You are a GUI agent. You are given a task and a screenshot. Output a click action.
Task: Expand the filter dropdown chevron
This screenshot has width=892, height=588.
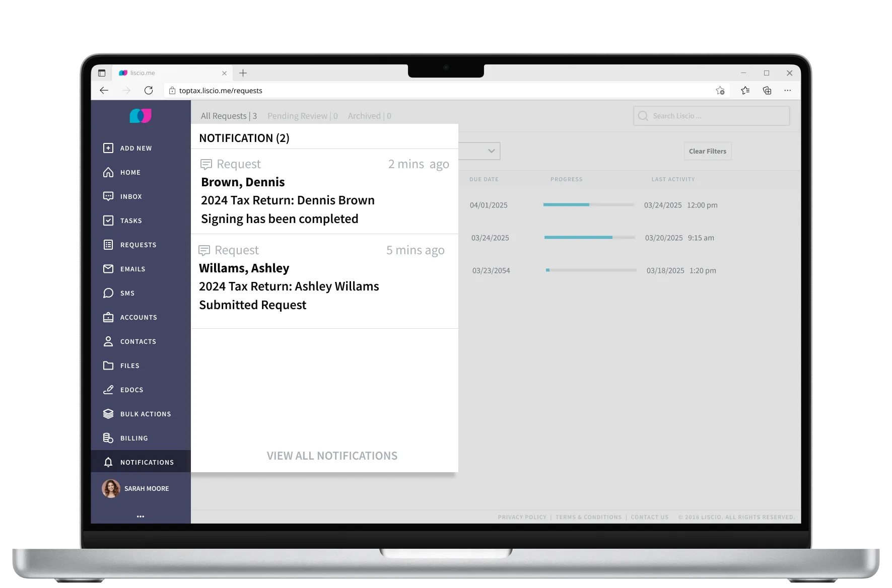coord(491,151)
